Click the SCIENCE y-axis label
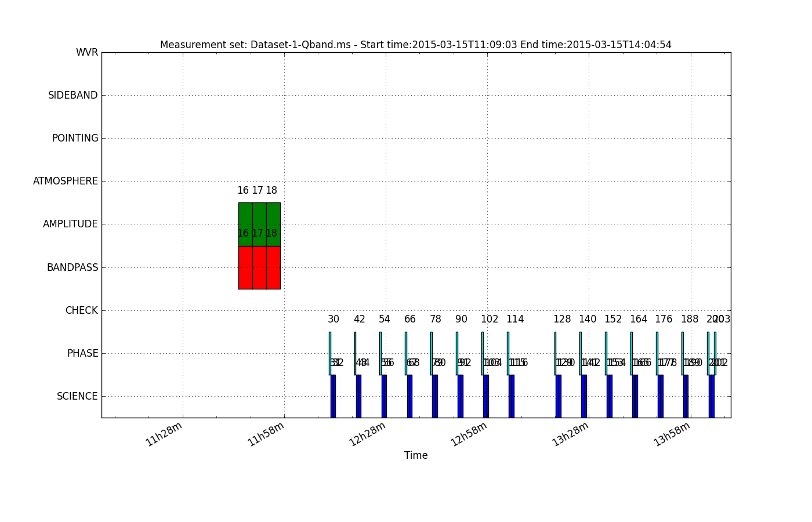Viewport: 812px width, 522px height. tap(77, 397)
